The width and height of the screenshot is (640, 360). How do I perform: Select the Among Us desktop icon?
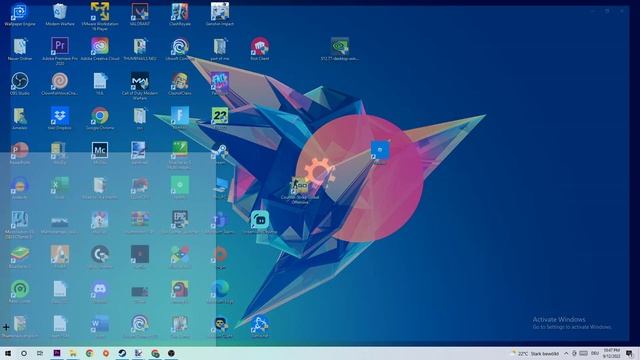tap(180, 289)
